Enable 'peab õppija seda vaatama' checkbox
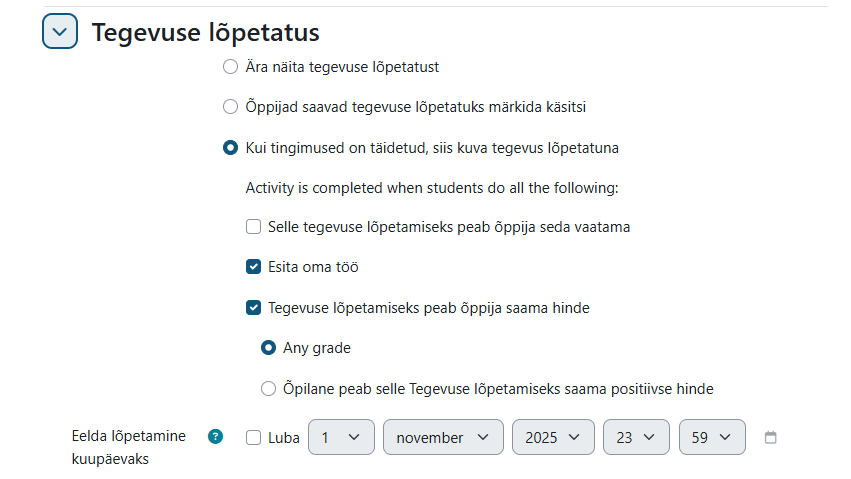Image resolution: width=851 pixels, height=479 pixels. (254, 227)
